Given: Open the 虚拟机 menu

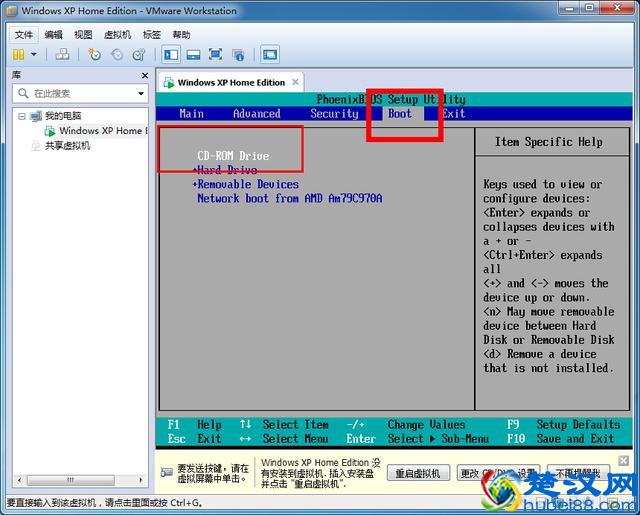Looking at the screenshot, I should click(117, 35).
